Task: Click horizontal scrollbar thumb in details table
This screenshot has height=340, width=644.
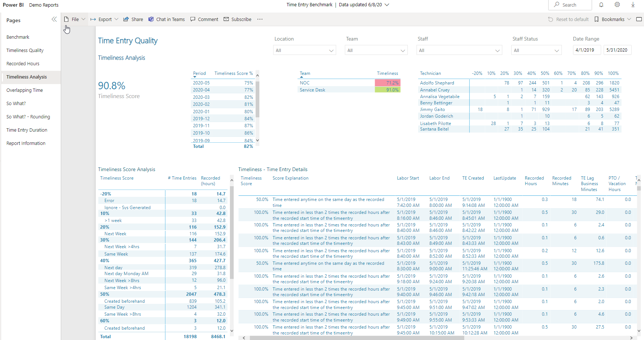Action: pos(357,337)
